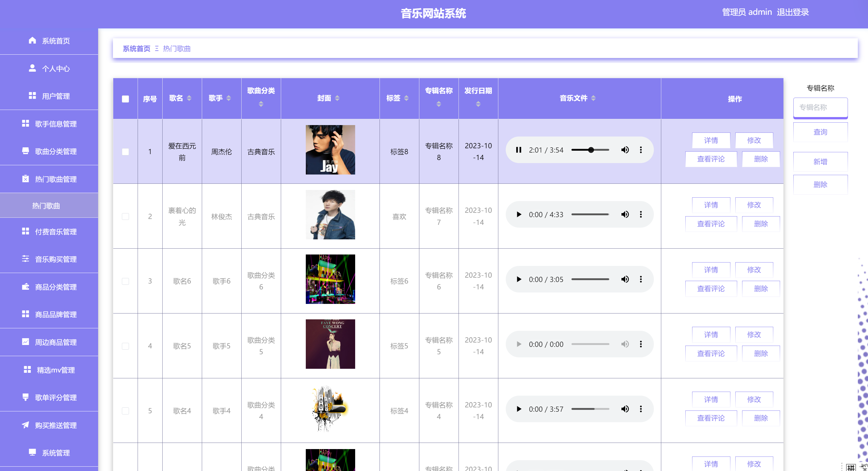Toggle the select-all checkbox in table header
Image resolution: width=868 pixels, height=471 pixels.
coord(125,99)
